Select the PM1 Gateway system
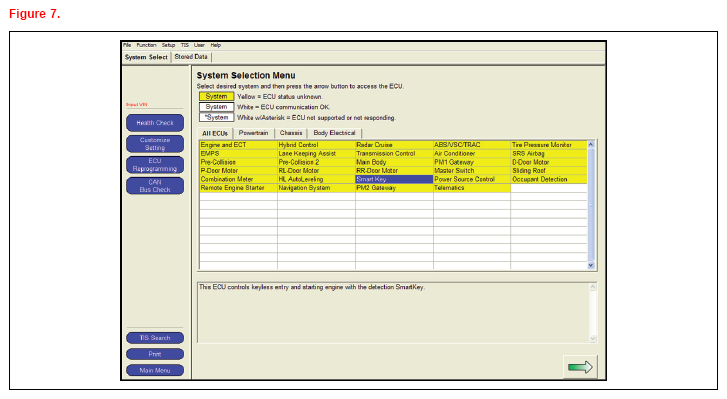 pyautogui.click(x=472, y=162)
